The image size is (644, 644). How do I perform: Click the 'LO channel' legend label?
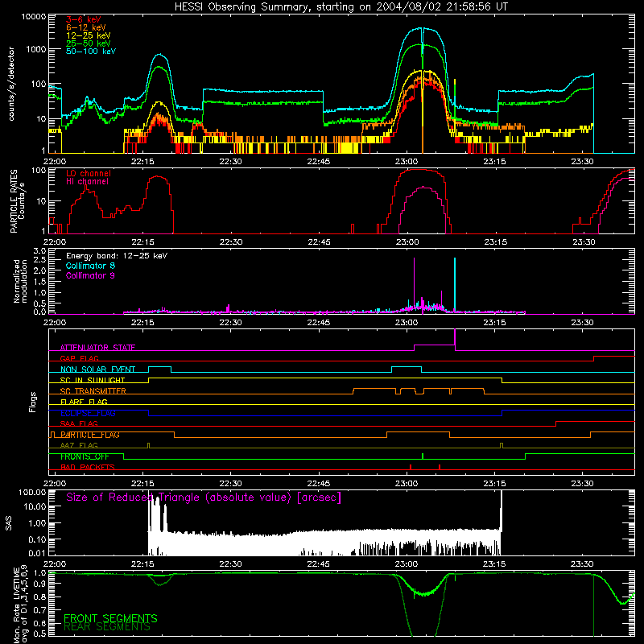pyautogui.click(x=89, y=173)
